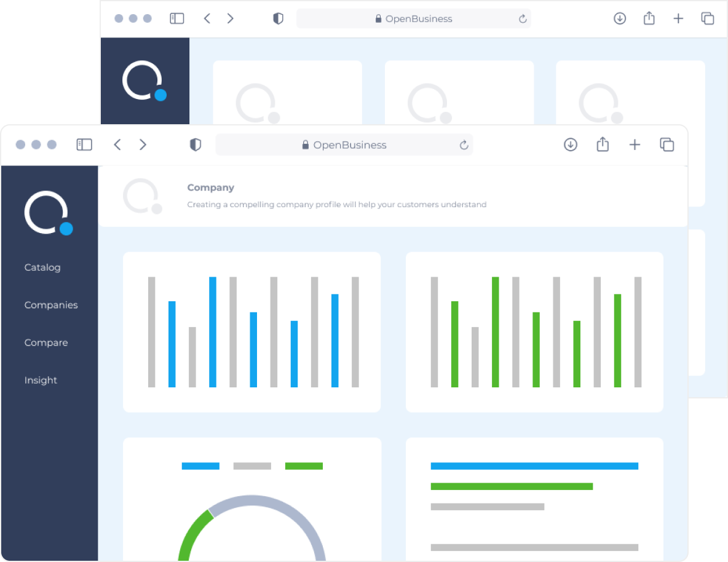Toggle the sidebar icon in front browser
Viewport: 728px width, 562px height.
[84, 145]
